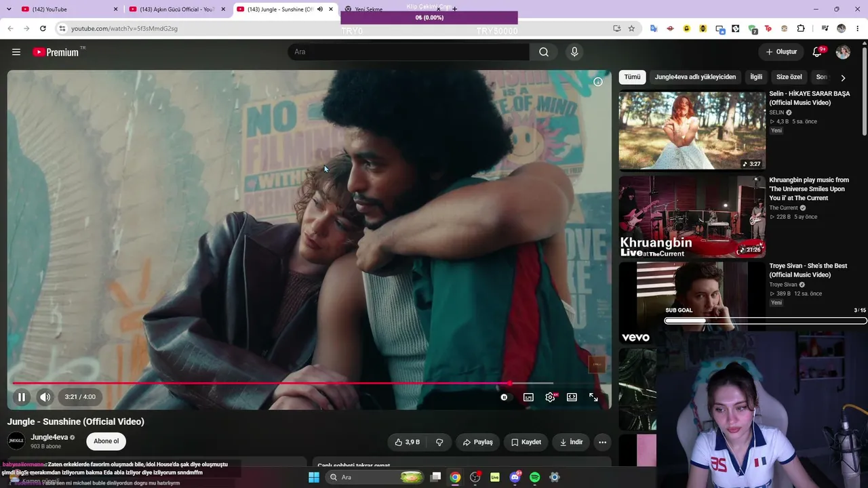The height and width of the screenshot is (488, 868).
Task: Open the player settings gear
Action: 550,397
